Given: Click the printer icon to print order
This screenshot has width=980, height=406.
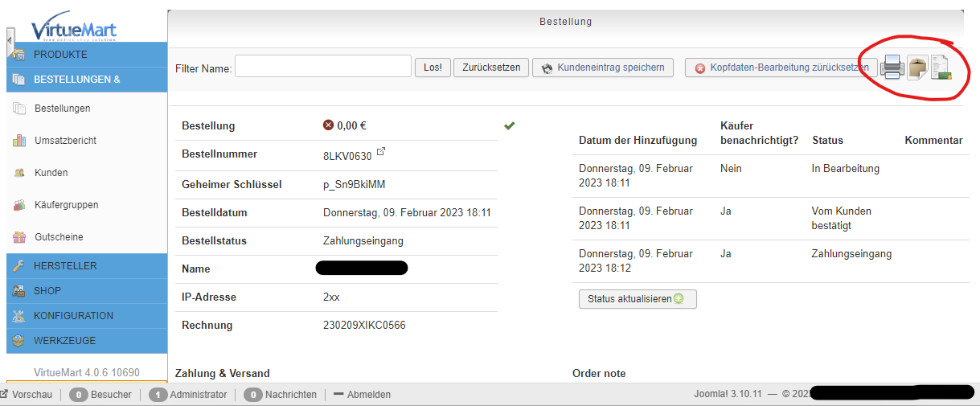Looking at the screenshot, I should (892, 67).
